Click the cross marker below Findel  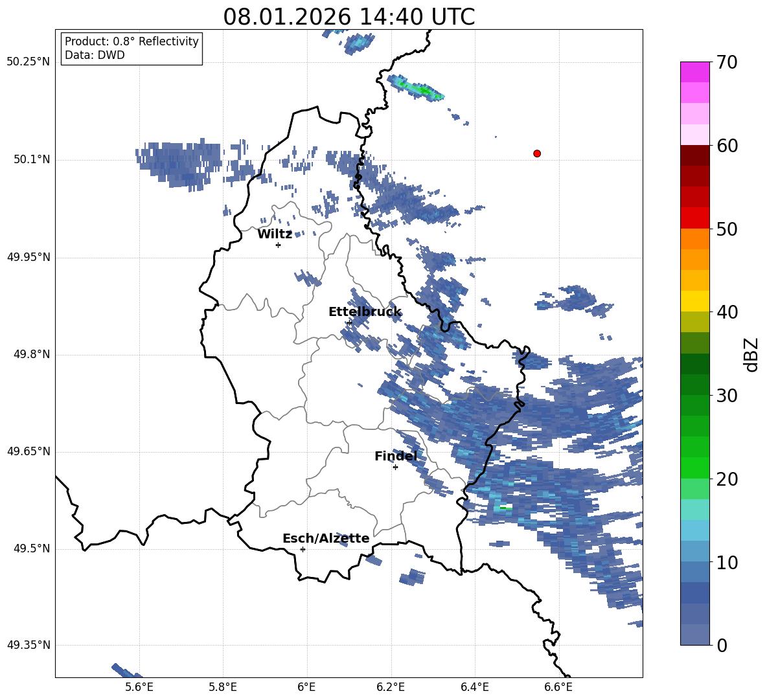pyautogui.click(x=395, y=468)
